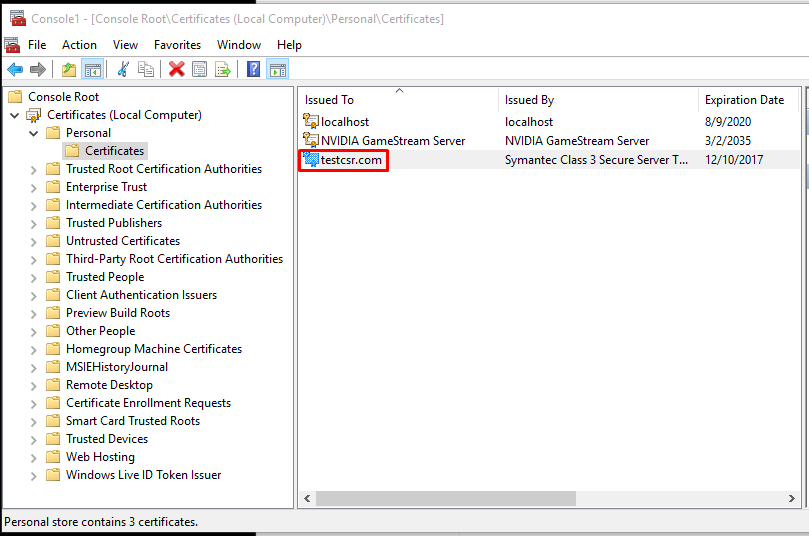This screenshot has height=536, width=809.
Task: Expand Client Authentication Issuers node
Action: click(34, 296)
